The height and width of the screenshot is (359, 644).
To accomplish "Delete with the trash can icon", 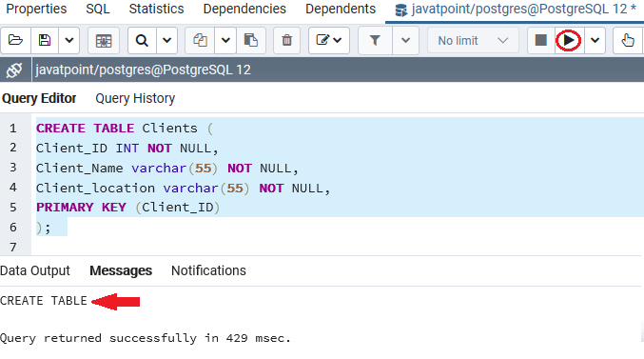I will click(x=286, y=40).
